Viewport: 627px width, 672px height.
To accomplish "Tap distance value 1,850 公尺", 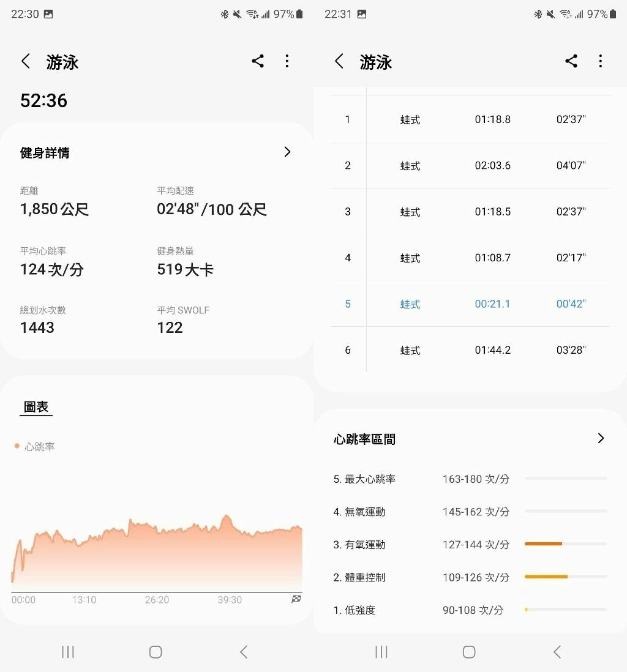I will pyautogui.click(x=54, y=209).
